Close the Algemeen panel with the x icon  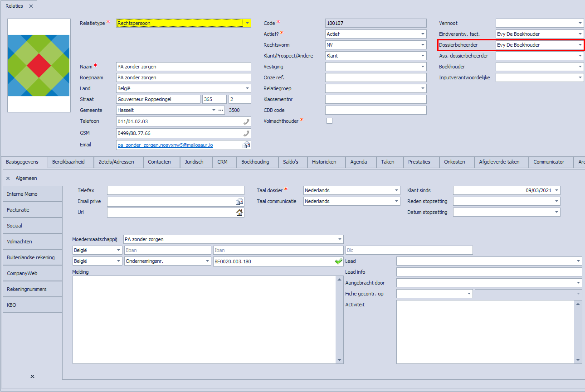tap(8, 179)
